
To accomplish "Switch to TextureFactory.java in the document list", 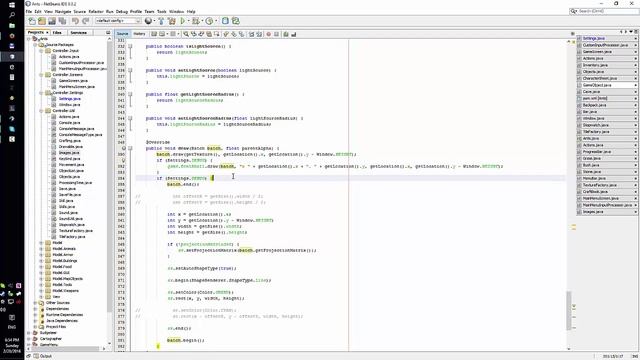I will [607, 185].
